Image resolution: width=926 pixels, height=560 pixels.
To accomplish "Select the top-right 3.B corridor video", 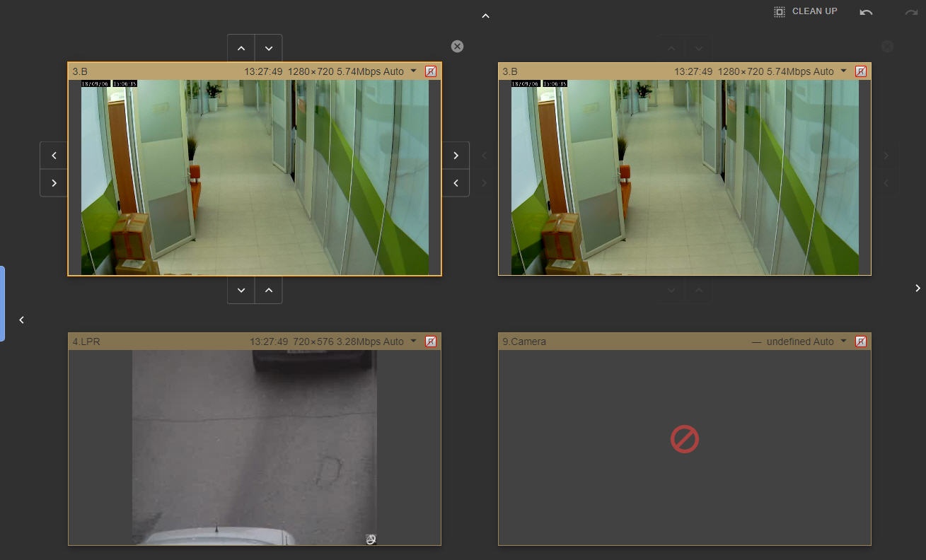I will [x=685, y=177].
